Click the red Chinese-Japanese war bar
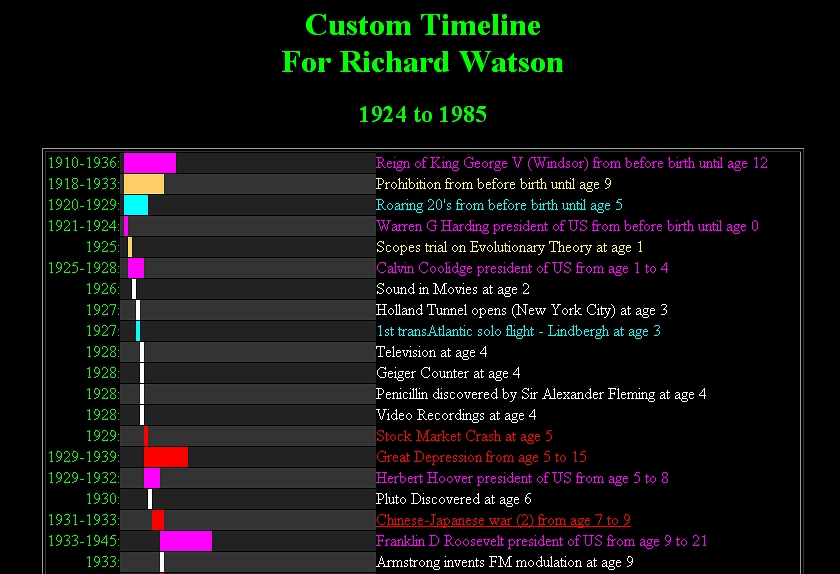This screenshot has width=840, height=574. [158, 520]
